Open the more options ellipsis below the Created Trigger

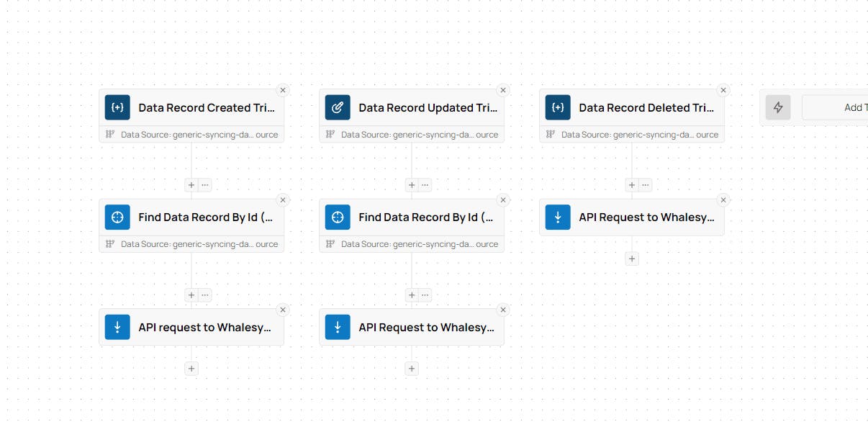pyautogui.click(x=205, y=185)
